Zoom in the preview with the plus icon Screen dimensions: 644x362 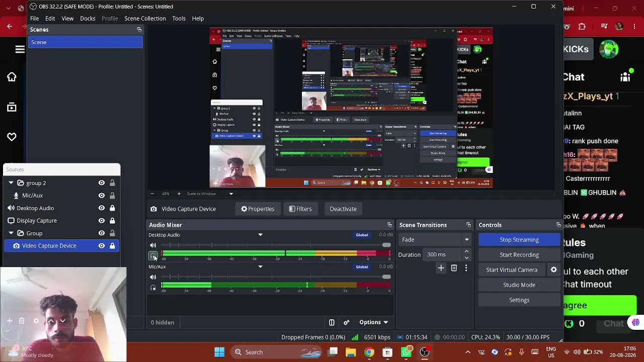[179, 194]
